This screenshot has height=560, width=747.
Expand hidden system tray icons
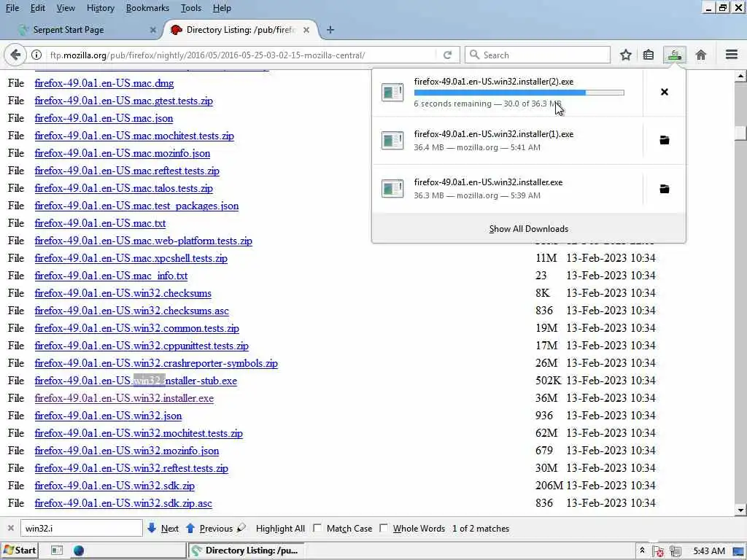point(642,551)
